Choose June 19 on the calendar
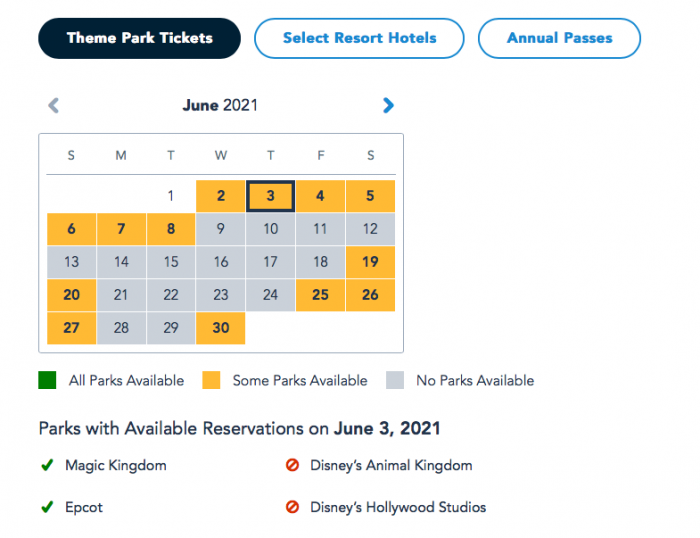The image size is (700, 538). click(x=370, y=262)
